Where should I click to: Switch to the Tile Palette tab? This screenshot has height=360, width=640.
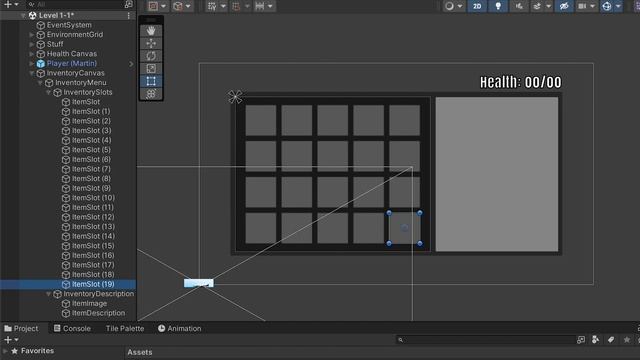click(x=125, y=329)
